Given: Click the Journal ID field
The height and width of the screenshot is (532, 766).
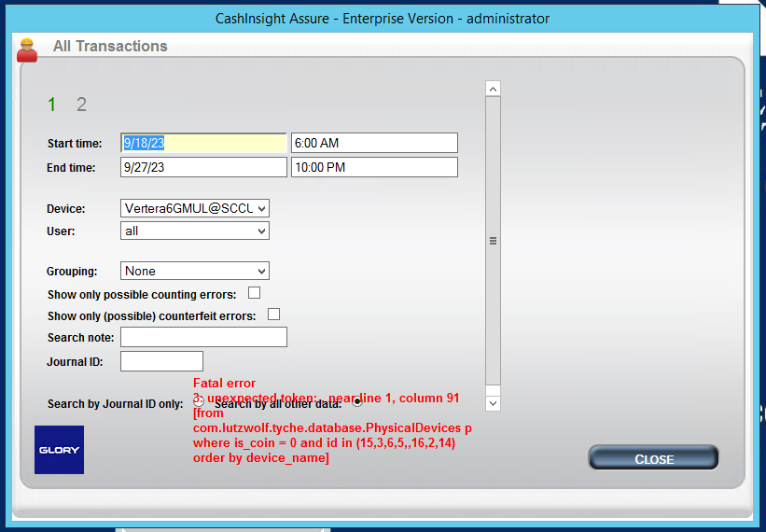Looking at the screenshot, I should (x=161, y=361).
